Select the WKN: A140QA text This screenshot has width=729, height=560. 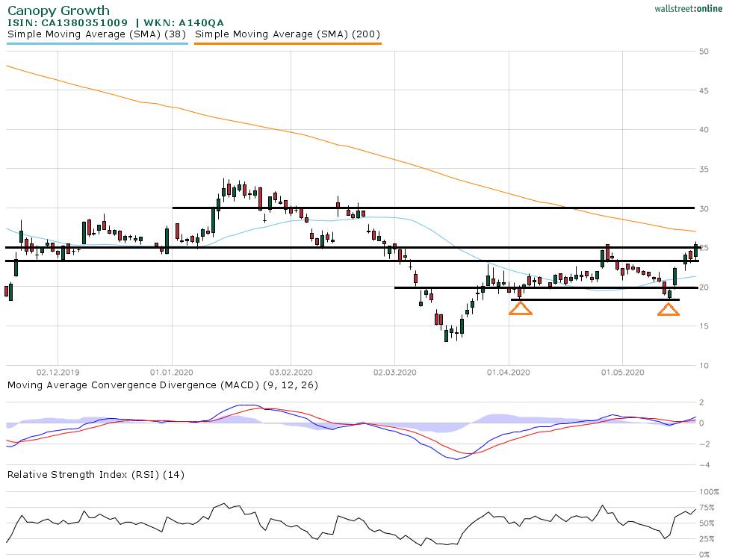coord(184,22)
